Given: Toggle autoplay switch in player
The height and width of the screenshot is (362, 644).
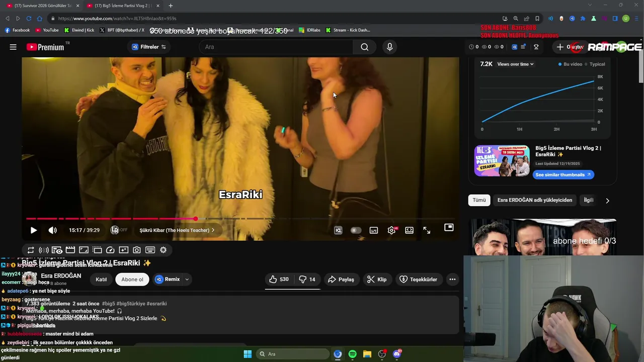Looking at the screenshot, I should (356, 230).
